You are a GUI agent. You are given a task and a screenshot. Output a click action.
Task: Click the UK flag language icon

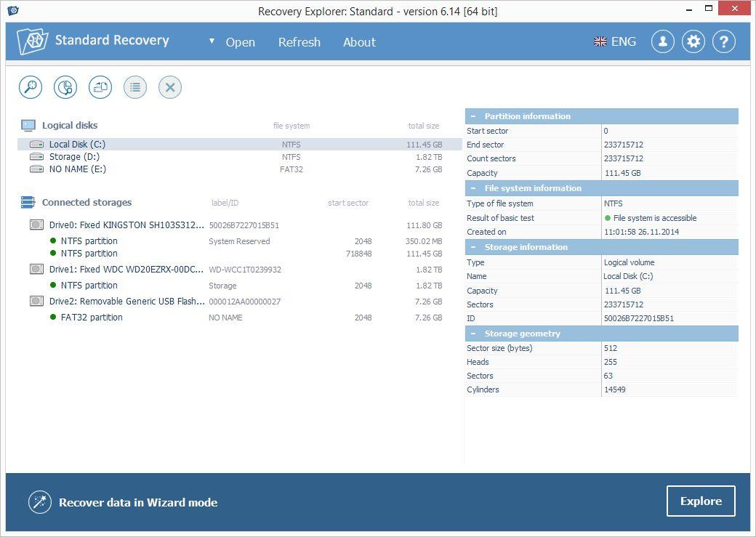coord(600,42)
